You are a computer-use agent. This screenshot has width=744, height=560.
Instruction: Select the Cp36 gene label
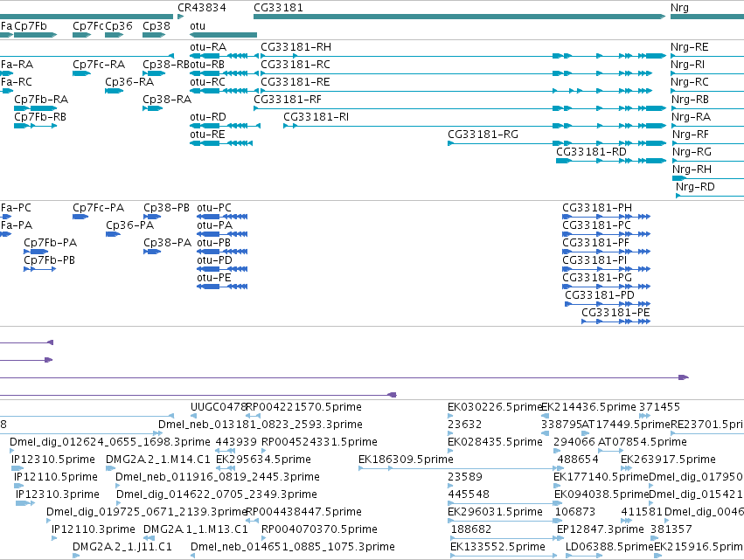[x=119, y=26]
